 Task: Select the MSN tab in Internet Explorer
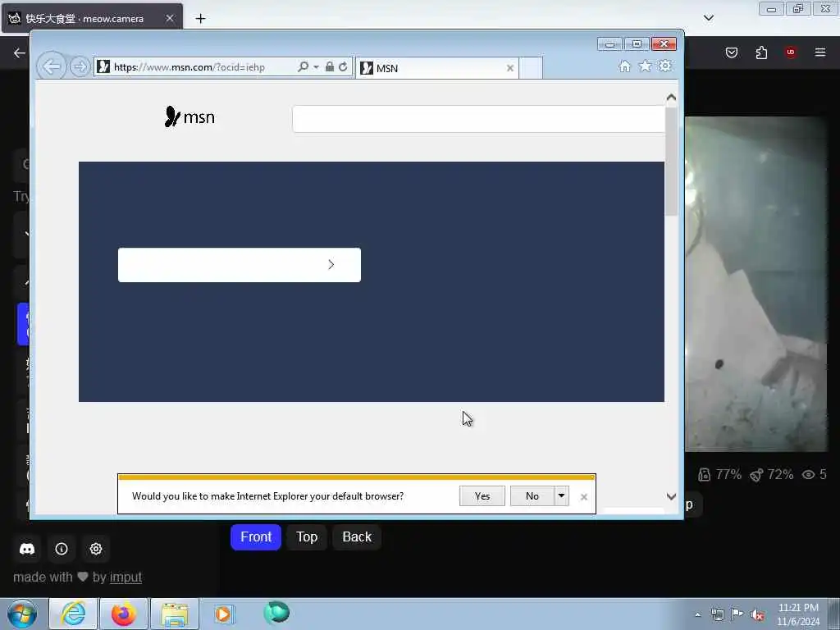[436, 68]
